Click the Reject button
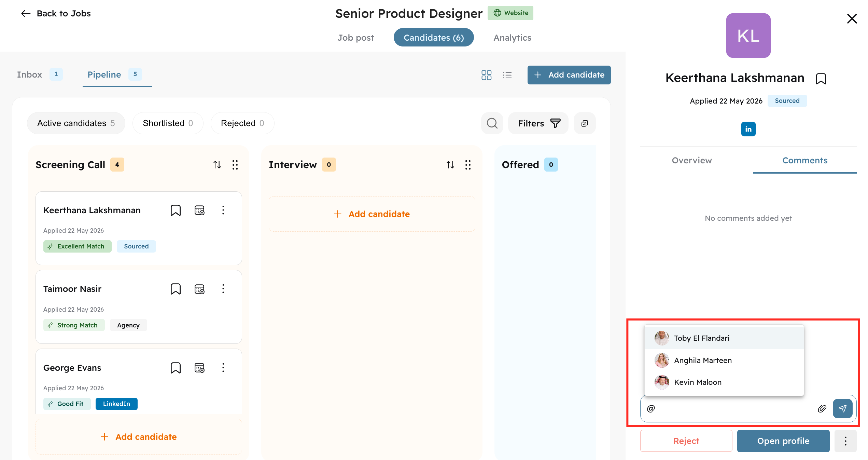This screenshot has width=868, height=460. (686, 441)
